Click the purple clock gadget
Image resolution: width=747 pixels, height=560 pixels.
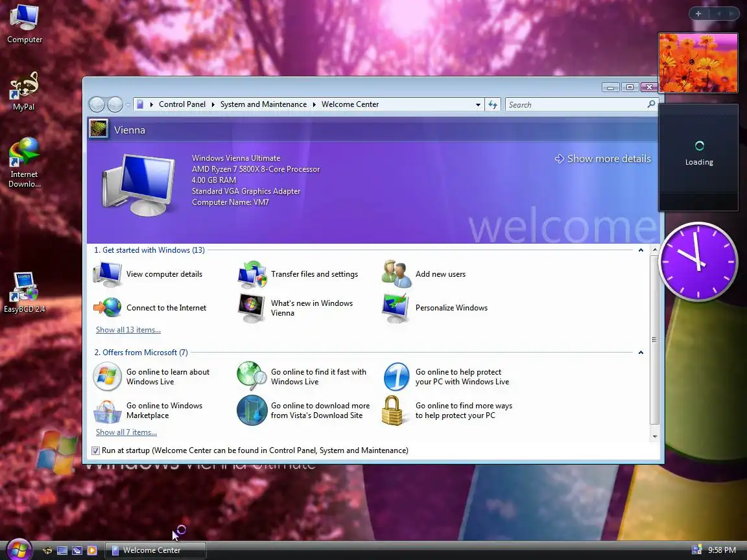698,261
